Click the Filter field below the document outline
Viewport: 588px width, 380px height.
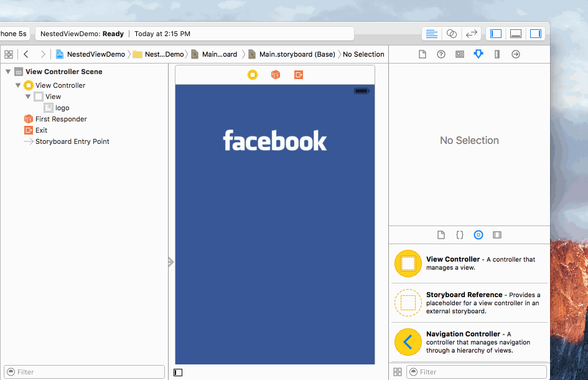[84, 372]
